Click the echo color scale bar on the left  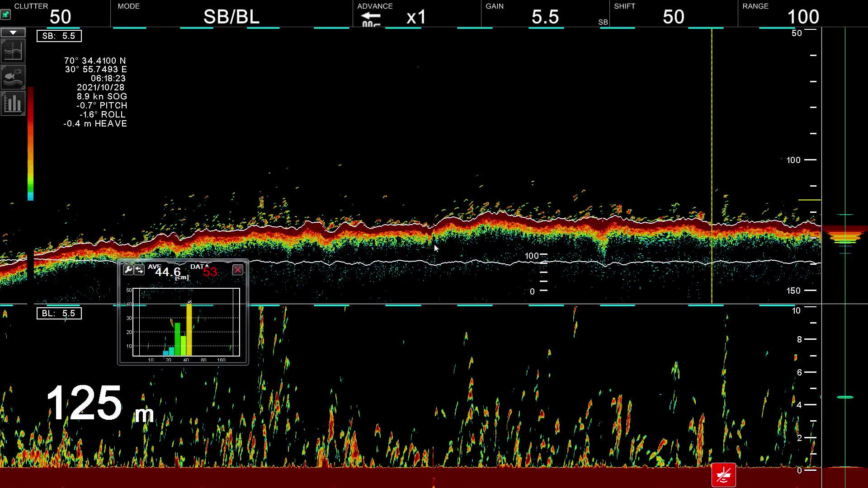tap(30, 143)
